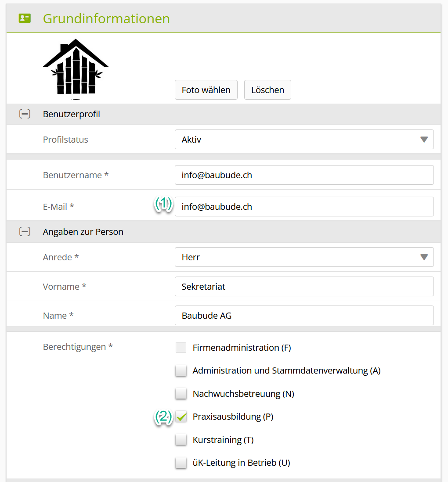Click the Vorname input field

[304, 287]
